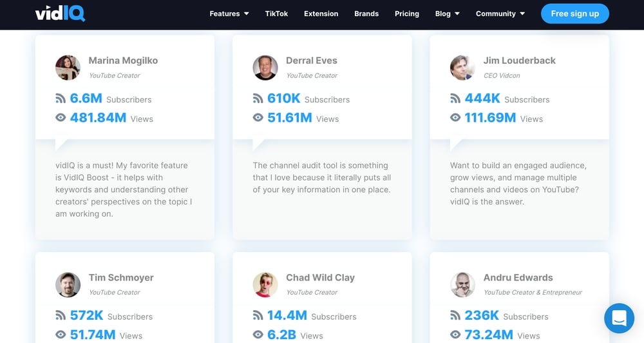Click Jim Louderback's engaged audience testimonial

[x=518, y=183]
